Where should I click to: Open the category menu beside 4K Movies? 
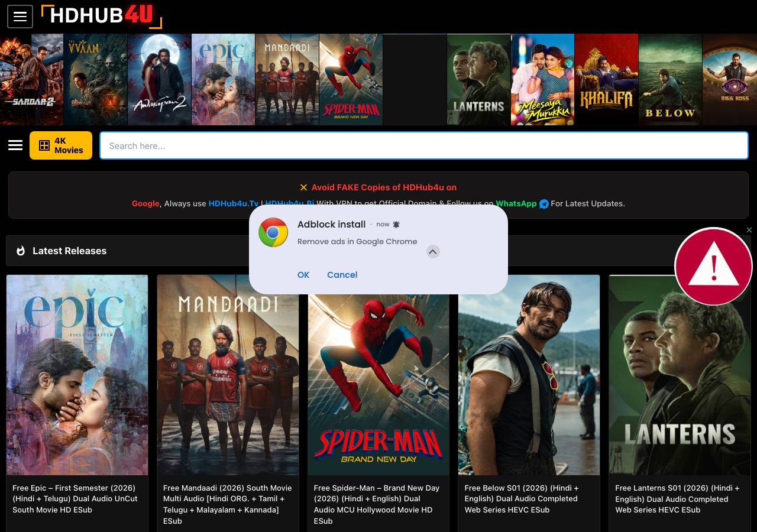click(x=15, y=145)
